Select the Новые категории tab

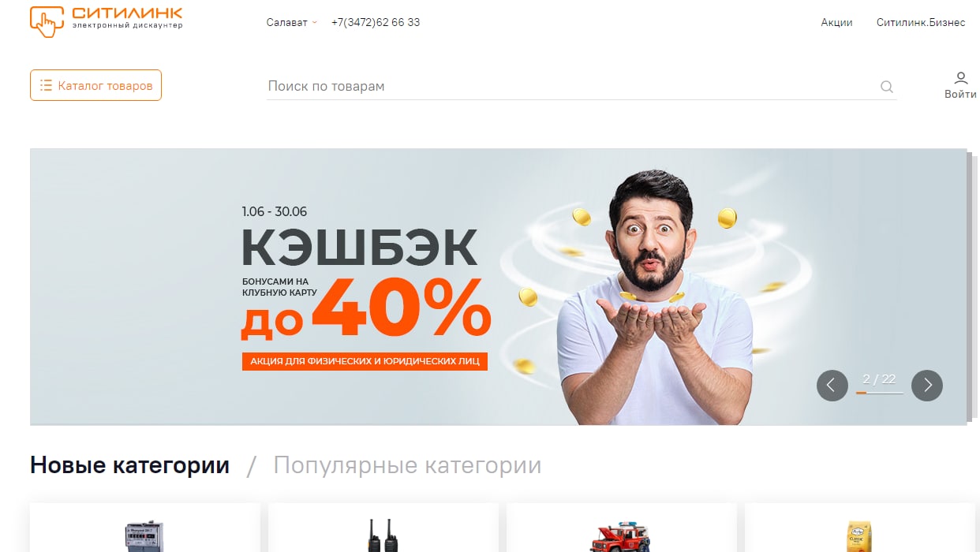(x=129, y=465)
